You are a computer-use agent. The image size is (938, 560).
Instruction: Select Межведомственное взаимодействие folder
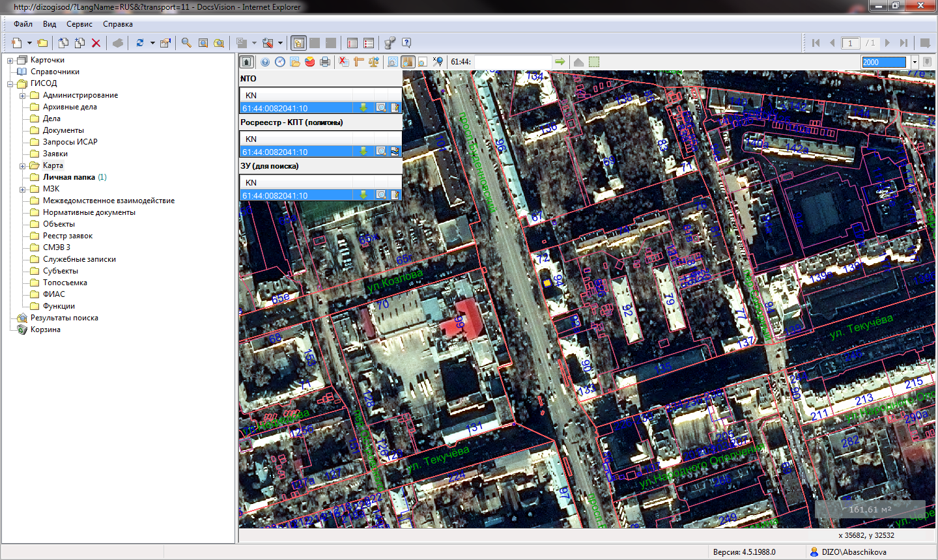(109, 201)
